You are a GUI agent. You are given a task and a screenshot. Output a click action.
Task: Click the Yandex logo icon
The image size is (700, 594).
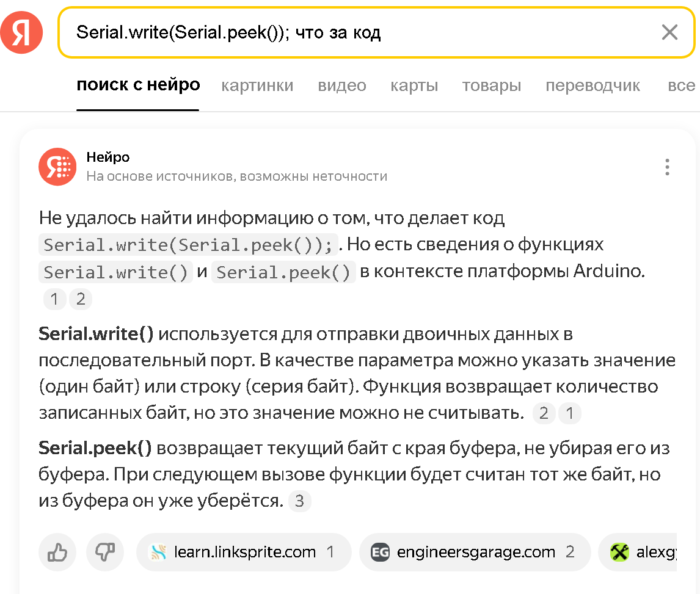coord(21,32)
